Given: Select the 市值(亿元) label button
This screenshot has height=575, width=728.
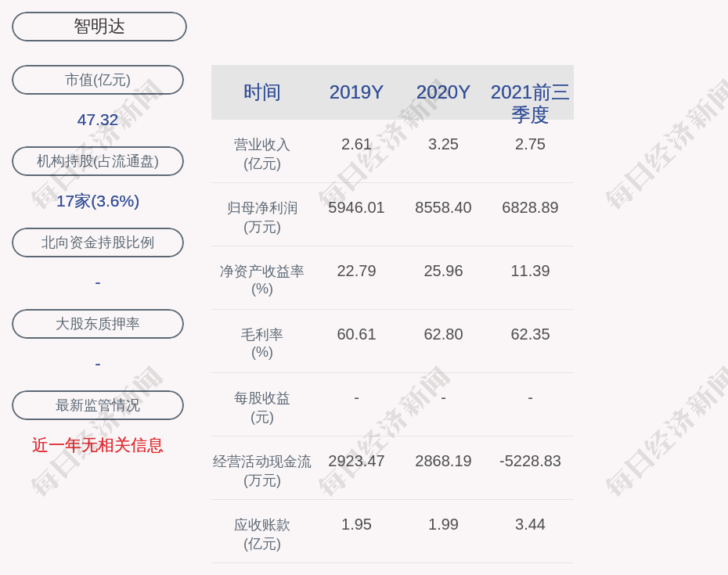Looking at the screenshot, I should click(98, 80).
